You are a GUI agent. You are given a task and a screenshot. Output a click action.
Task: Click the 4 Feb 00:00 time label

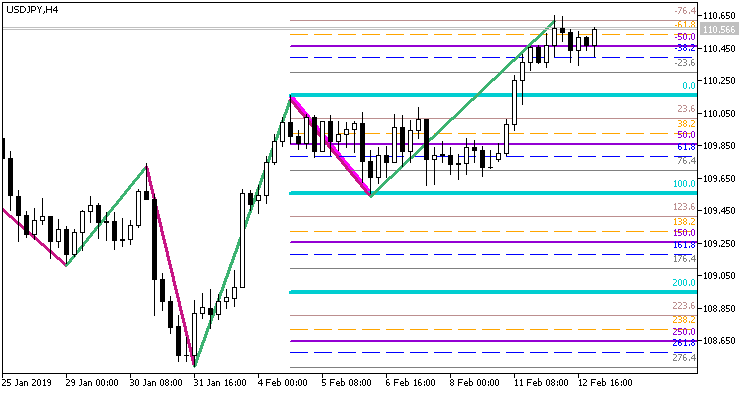[282, 383]
